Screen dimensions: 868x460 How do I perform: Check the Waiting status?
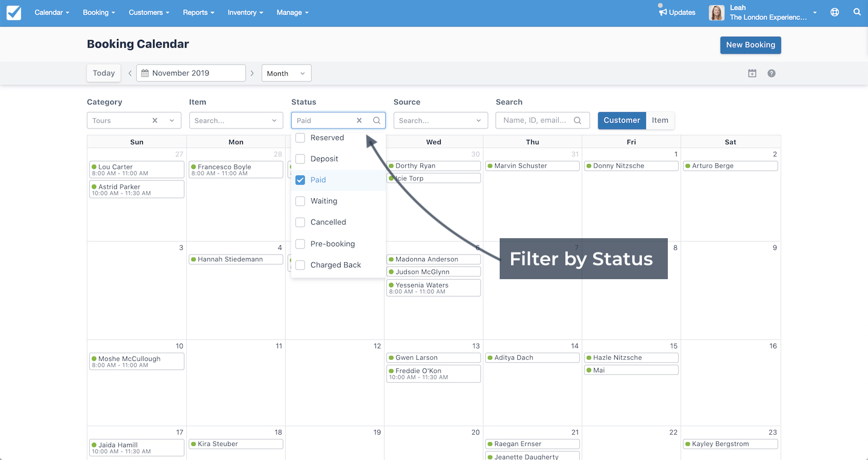[300, 201]
